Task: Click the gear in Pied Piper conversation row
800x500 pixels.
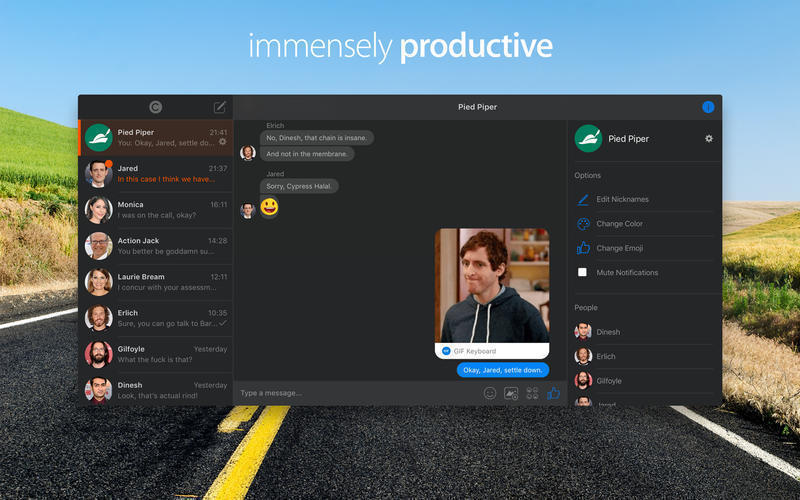Action: tap(222, 142)
